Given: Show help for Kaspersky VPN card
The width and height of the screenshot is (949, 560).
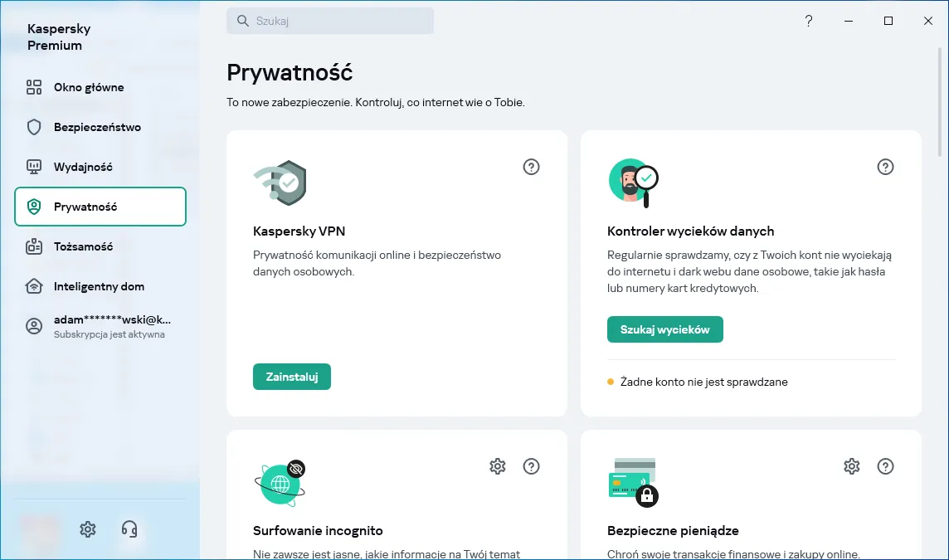Looking at the screenshot, I should coord(532,167).
